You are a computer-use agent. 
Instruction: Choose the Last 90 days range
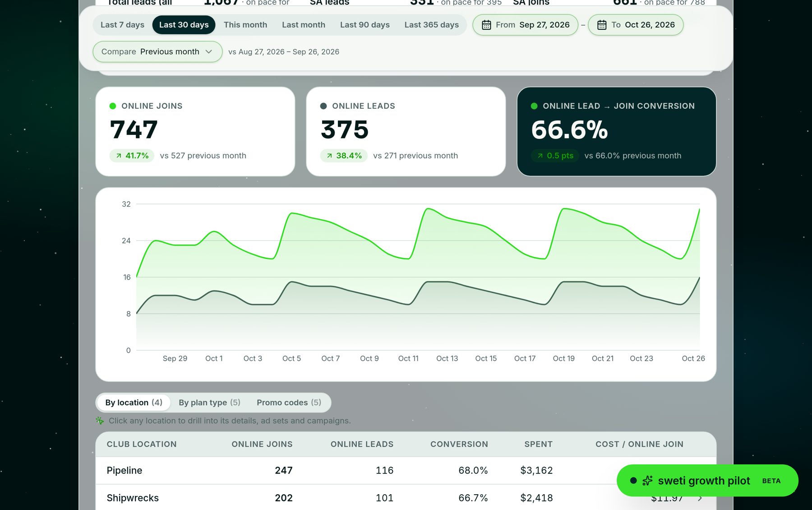[x=365, y=25]
